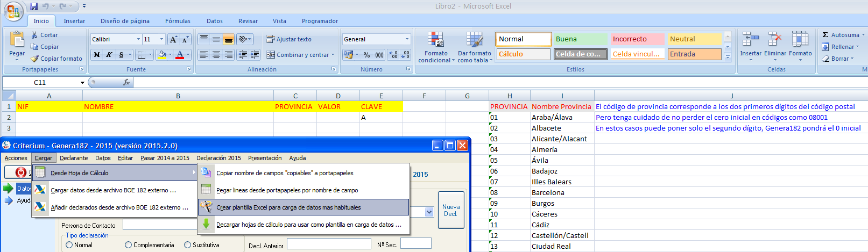
Task: Align text to bottom of cell
Action: click(x=228, y=39)
